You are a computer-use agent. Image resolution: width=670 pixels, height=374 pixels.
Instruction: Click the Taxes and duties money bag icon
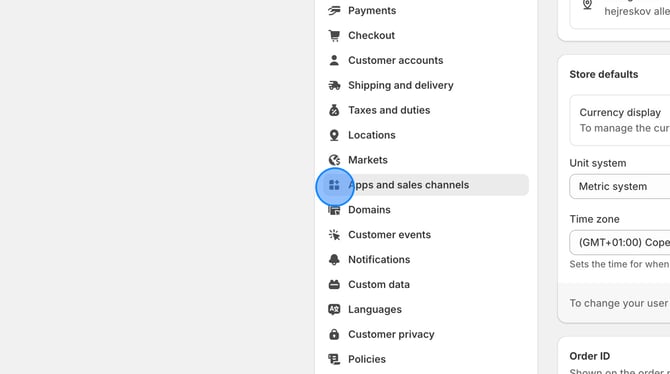pos(334,110)
